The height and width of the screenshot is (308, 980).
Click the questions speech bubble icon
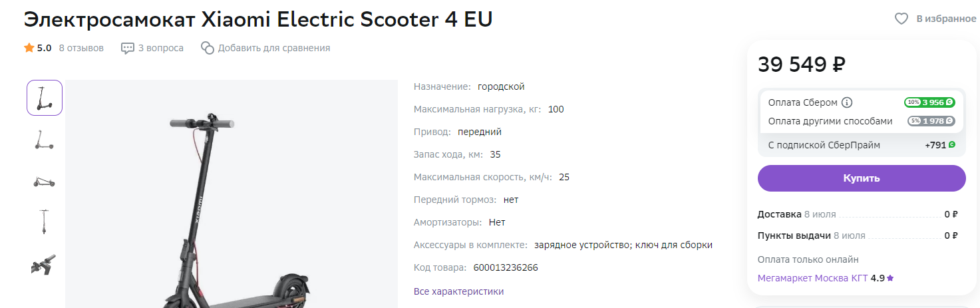click(128, 48)
